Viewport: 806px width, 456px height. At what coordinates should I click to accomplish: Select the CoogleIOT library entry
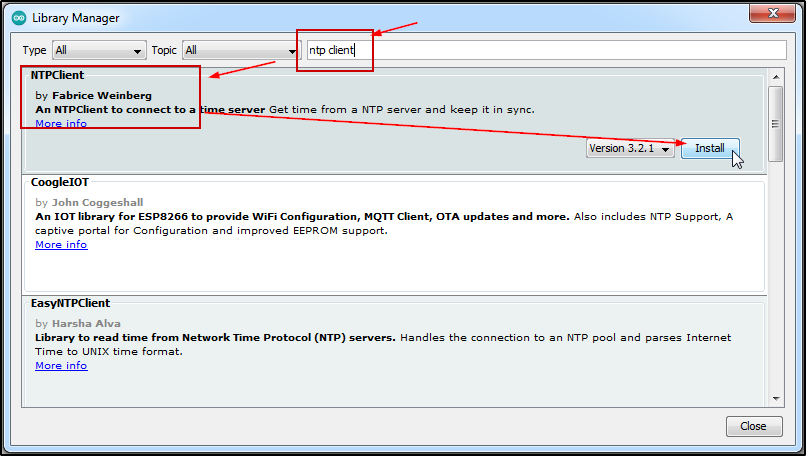coord(62,182)
